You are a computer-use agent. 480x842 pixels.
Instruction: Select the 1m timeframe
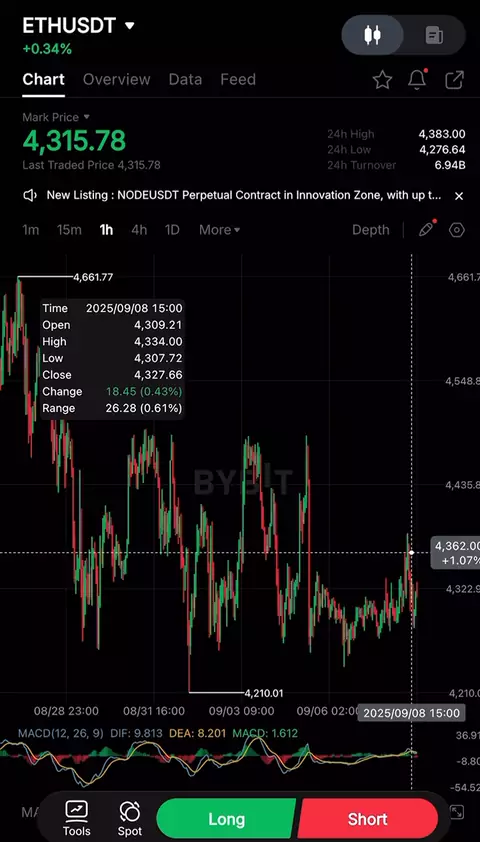point(31,230)
